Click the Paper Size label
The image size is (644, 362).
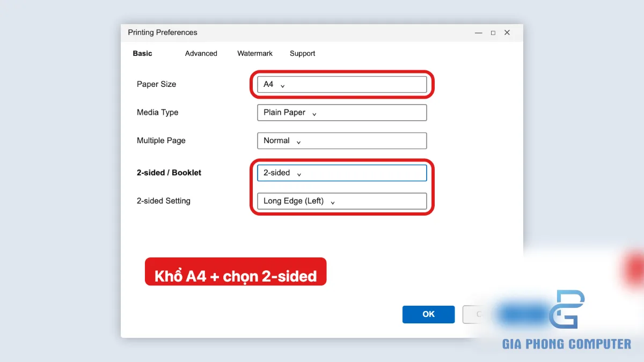[156, 84]
